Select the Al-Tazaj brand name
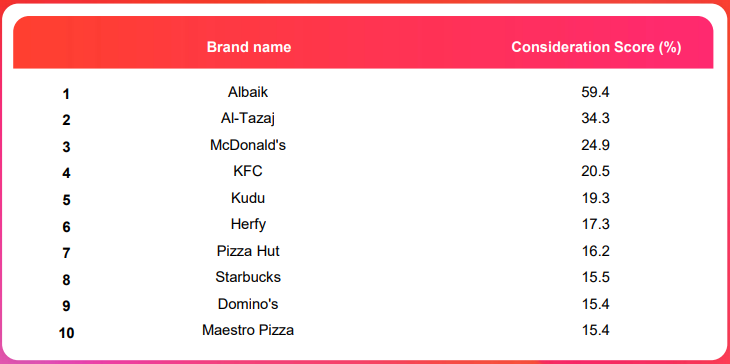 click(248, 119)
